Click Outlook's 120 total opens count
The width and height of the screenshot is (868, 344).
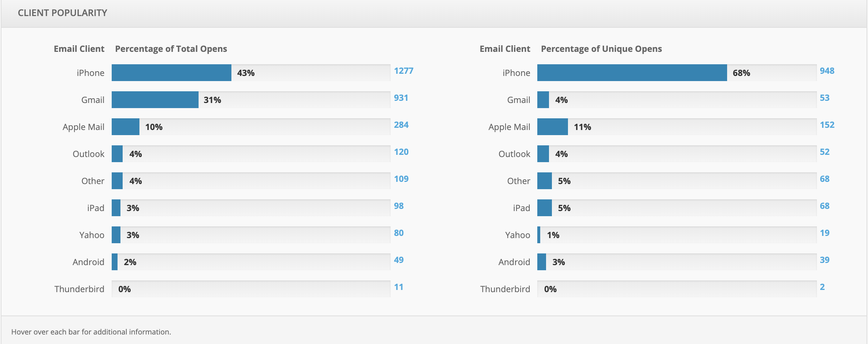[401, 152]
